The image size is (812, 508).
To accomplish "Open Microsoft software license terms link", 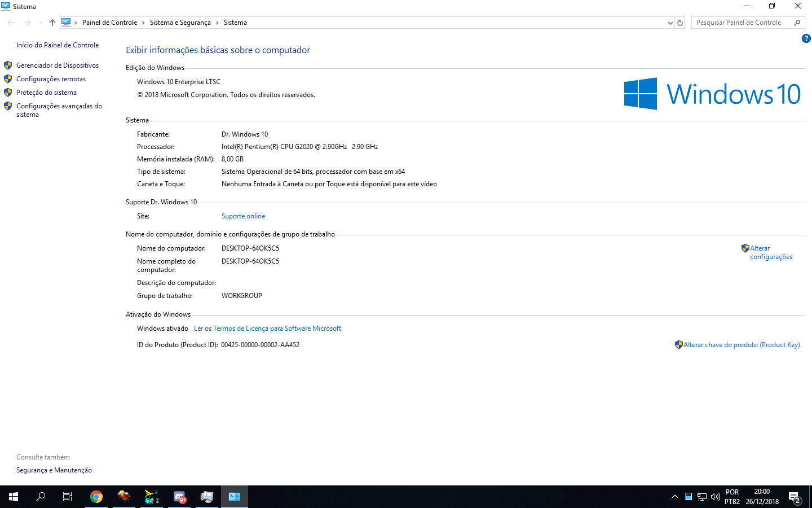I will pos(267,329).
